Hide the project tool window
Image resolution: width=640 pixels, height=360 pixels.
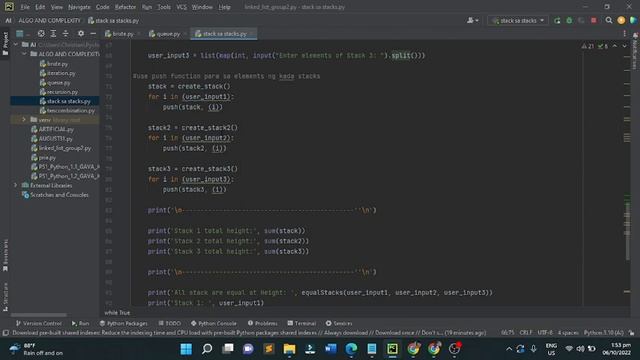(93, 33)
